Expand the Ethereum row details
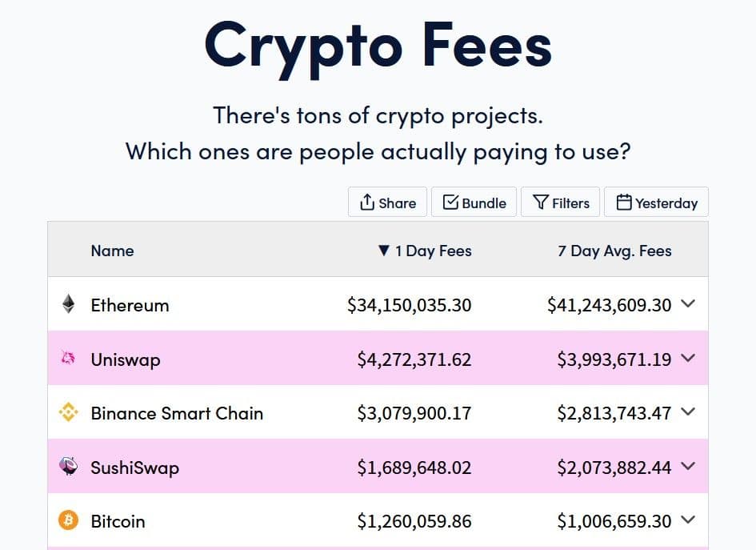Screen dimensions: 756x550 (x=688, y=304)
